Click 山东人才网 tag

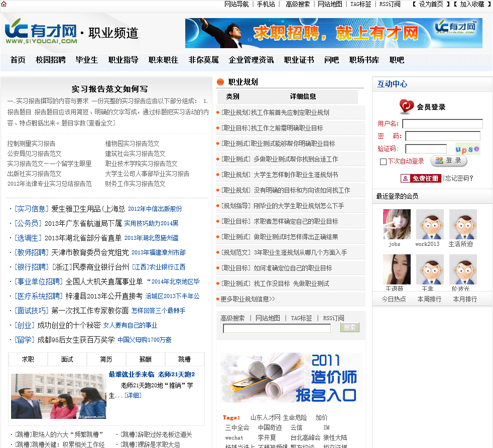pos(265,417)
